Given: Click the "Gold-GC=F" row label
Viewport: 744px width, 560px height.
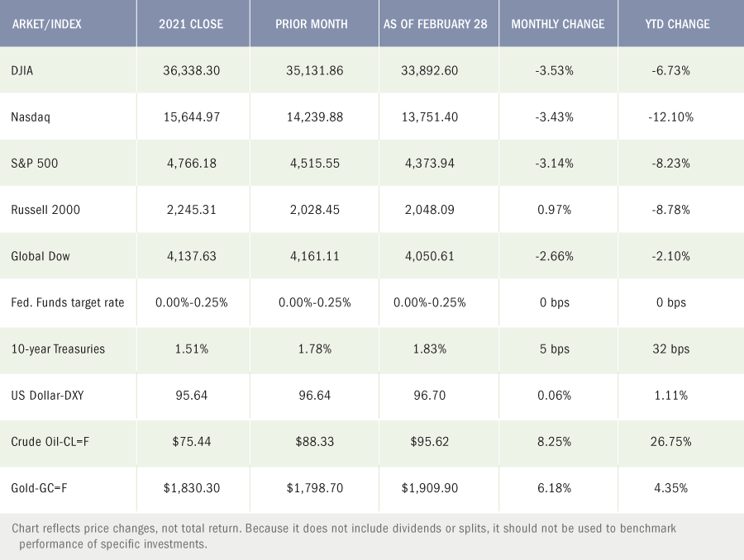Looking at the screenshot, I should click(x=39, y=488).
